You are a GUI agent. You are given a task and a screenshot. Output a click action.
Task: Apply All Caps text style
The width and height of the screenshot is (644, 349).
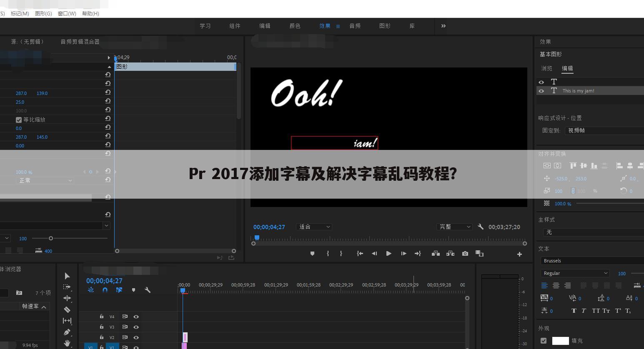point(596,311)
